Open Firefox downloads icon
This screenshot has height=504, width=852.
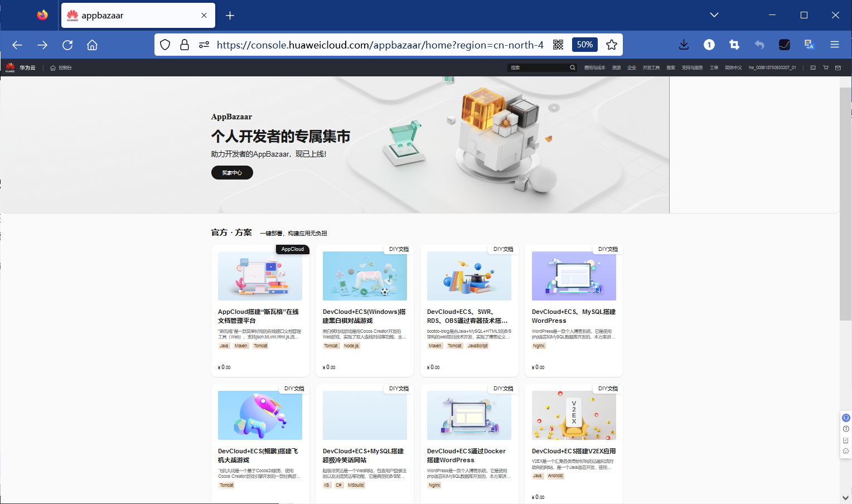[684, 45]
